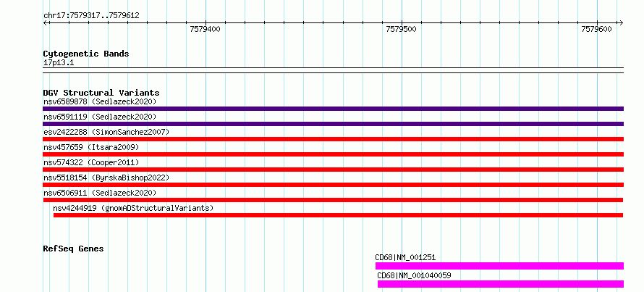Open nsv457659 (Itsara2009) variant label
The image size is (644, 292).
(91, 147)
